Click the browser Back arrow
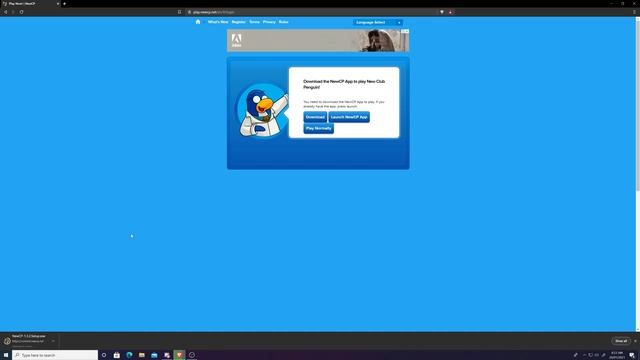This screenshot has width=640, height=360. (6, 12)
